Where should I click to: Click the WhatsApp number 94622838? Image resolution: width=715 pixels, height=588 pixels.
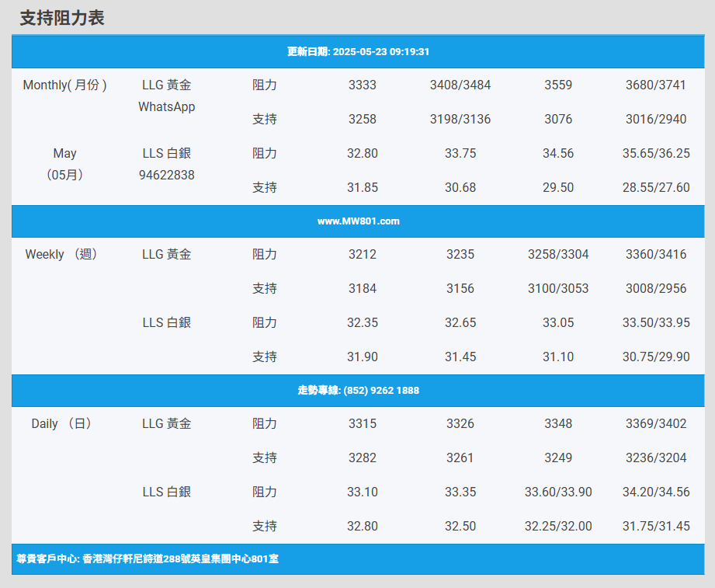(x=166, y=176)
